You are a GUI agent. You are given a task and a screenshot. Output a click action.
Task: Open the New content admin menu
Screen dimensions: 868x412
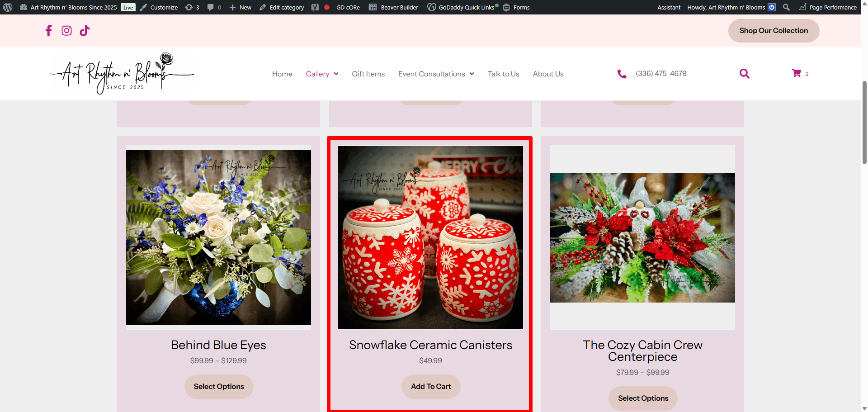click(240, 7)
